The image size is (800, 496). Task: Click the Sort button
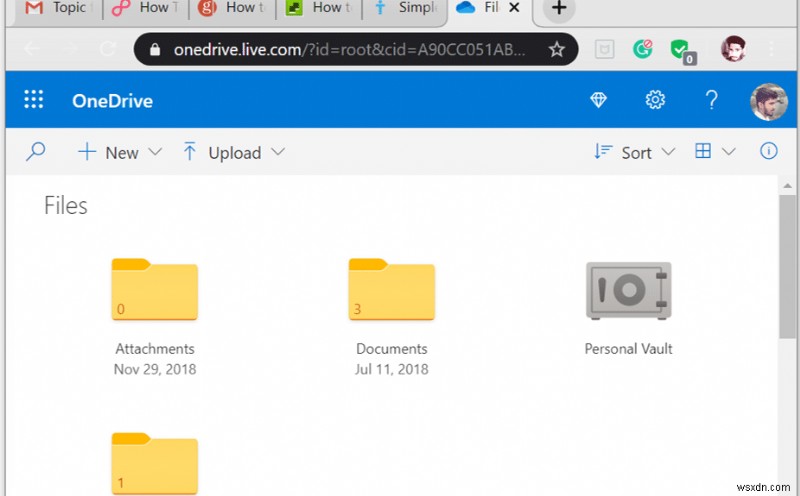coord(623,152)
